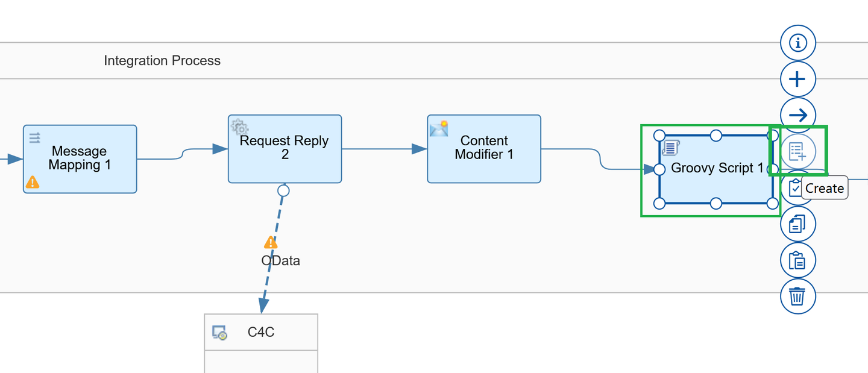The height and width of the screenshot is (373, 868).
Task: Click the Create script icon
Action: [797, 151]
